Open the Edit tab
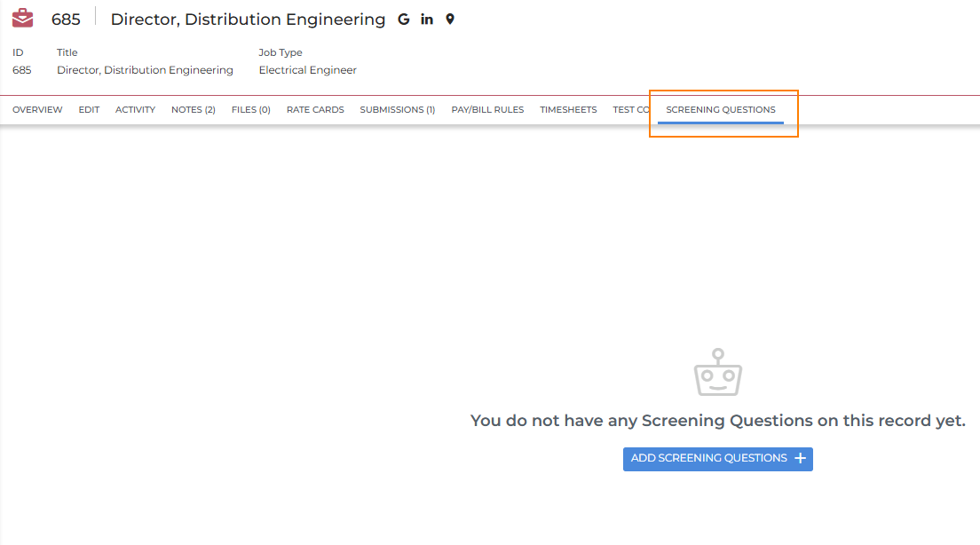The height and width of the screenshot is (545, 980). coord(89,109)
